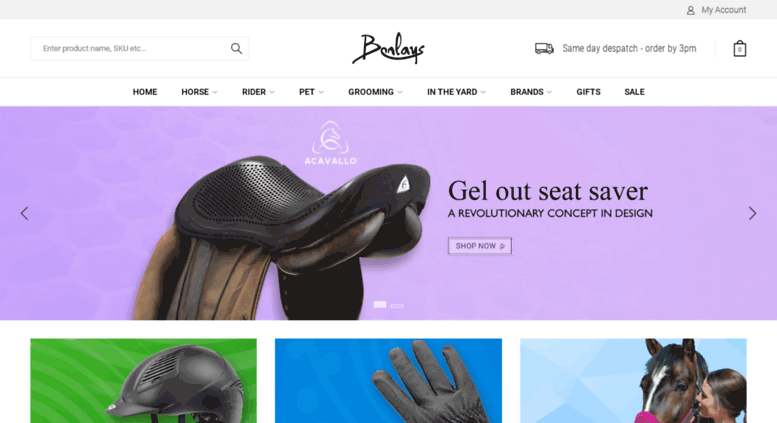
Task: Open the riding helmet promo tile
Action: [x=144, y=380]
